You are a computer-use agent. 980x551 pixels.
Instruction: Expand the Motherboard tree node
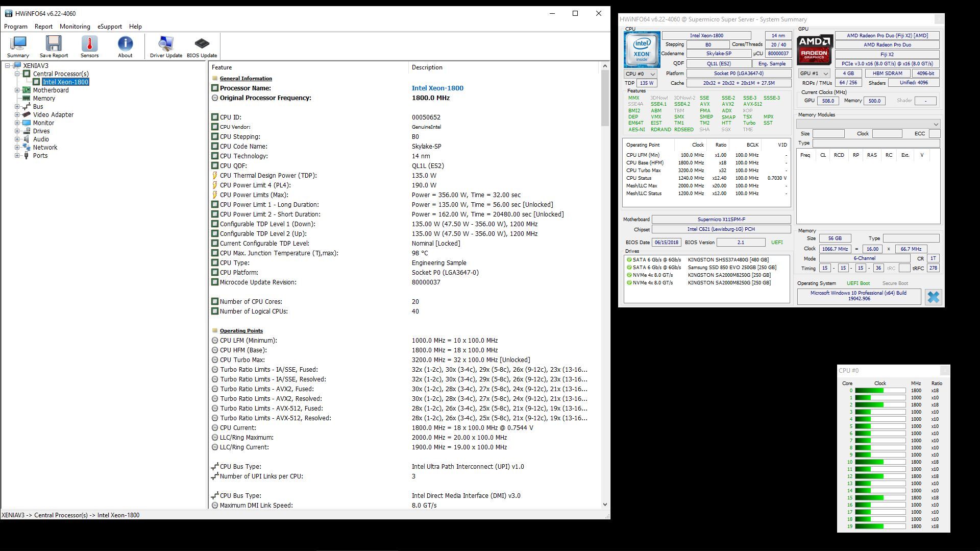tap(17, 90)
